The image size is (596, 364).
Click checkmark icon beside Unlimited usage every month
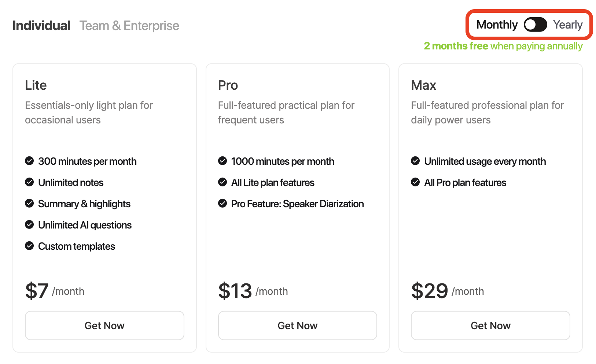pyautogui.click(x=415, y=161)
